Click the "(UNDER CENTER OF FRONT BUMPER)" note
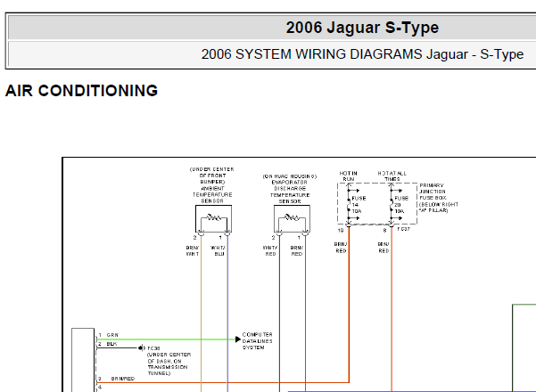 pos(212,176)
